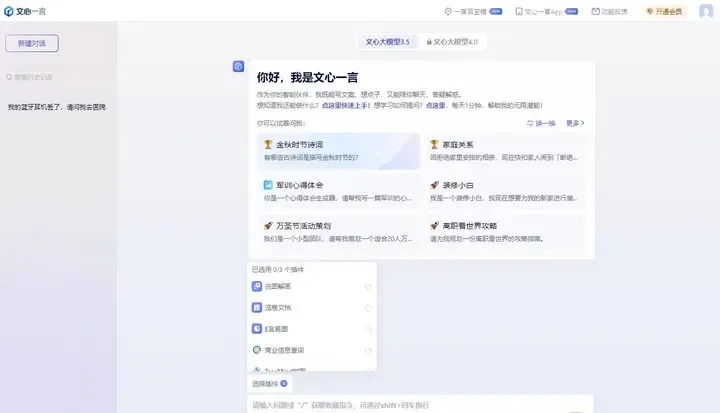The width and height of the screenshot is (720, 413).
Task: Click 换一换 to refresh suggestions
Action: click(546, 123)
